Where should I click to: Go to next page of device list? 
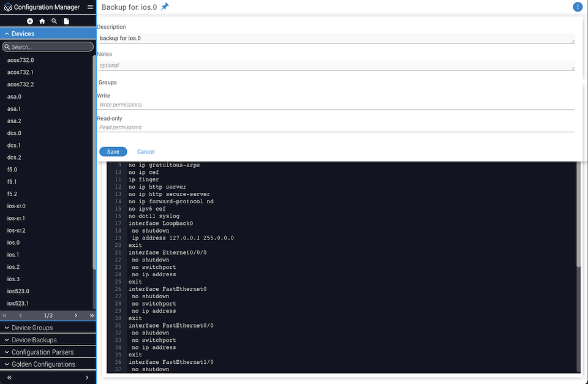(x=76, y=315)
